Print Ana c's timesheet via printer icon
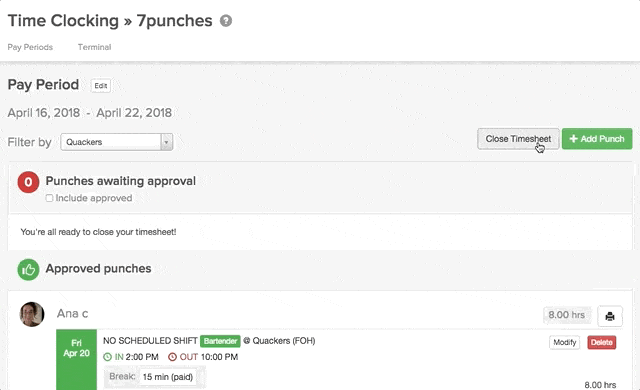Image resolution: width=640 pixels, height=390 pixels. [610, 316]
